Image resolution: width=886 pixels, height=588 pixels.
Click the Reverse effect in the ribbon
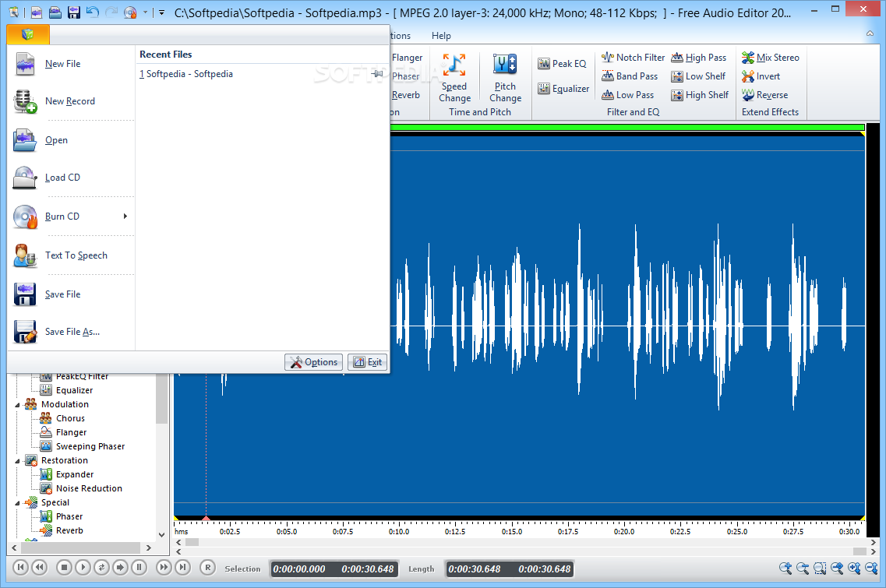[x=765, y=95]
